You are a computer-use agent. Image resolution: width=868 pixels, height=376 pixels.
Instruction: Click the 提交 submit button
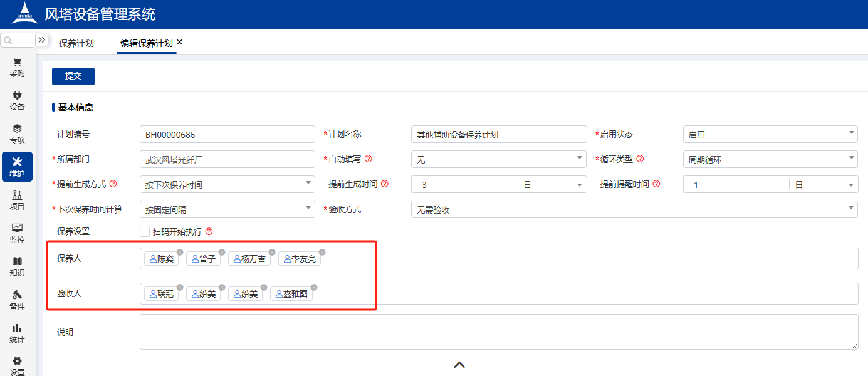coord(73,76)
